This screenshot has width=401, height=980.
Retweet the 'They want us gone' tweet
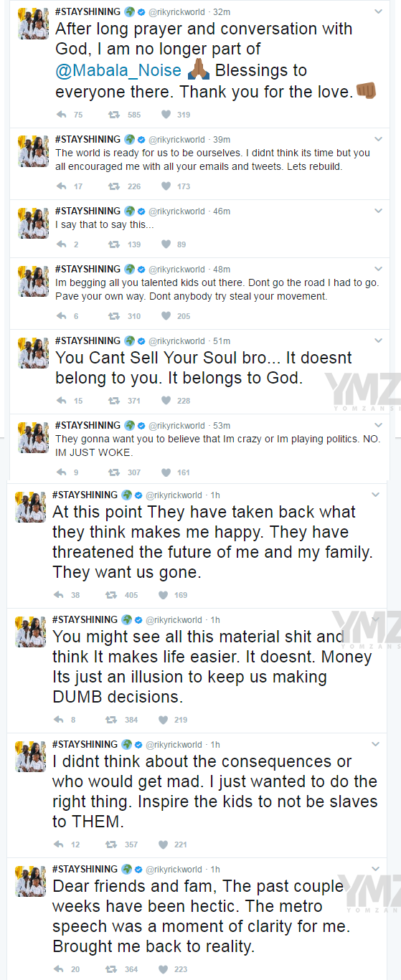point(111,595)
